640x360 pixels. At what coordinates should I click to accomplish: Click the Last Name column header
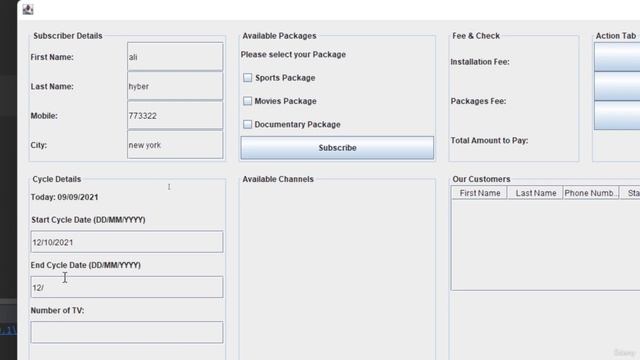pyautogui.click(x=535, y=193)
